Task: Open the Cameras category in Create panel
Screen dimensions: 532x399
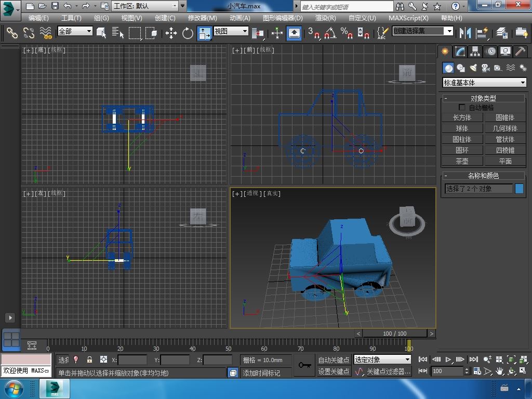Action: click(486, 68)
